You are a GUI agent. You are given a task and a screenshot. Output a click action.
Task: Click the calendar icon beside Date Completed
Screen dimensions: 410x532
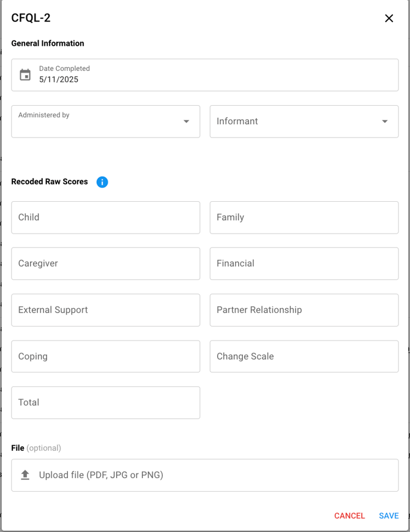(x=25, y=75)
